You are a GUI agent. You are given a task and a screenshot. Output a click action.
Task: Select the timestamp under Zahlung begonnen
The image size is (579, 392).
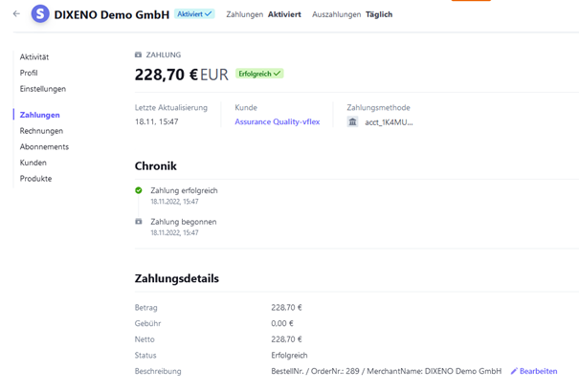coord(174,233)
